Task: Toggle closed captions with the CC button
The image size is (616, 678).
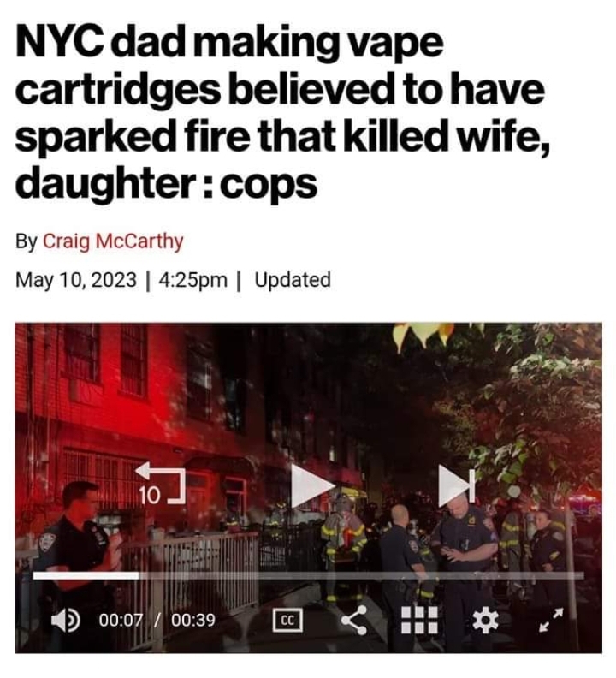Action: pos(287,621)
